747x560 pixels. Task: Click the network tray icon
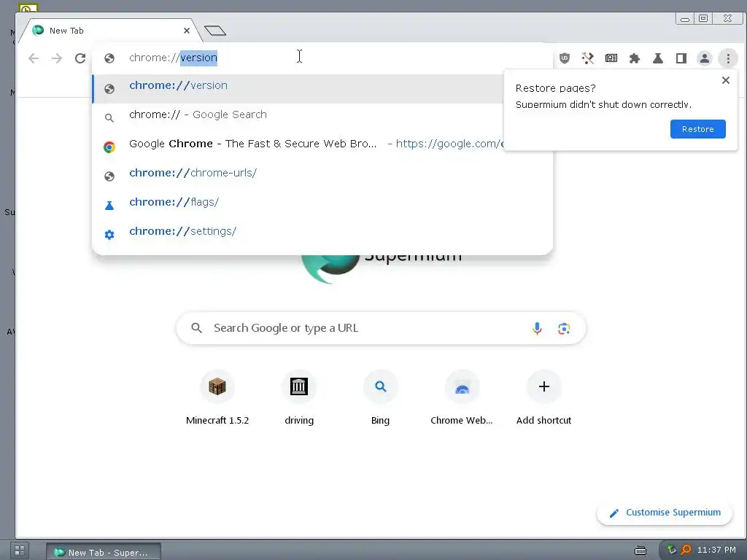tap(671, 550)
